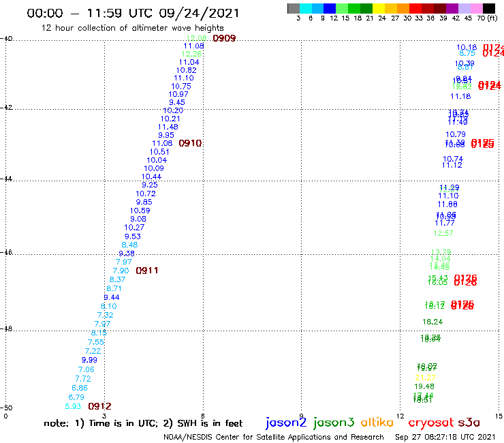Click the 7.06 wave height
Viewport: 504px width, 443px height.
(x=86, y=369)
